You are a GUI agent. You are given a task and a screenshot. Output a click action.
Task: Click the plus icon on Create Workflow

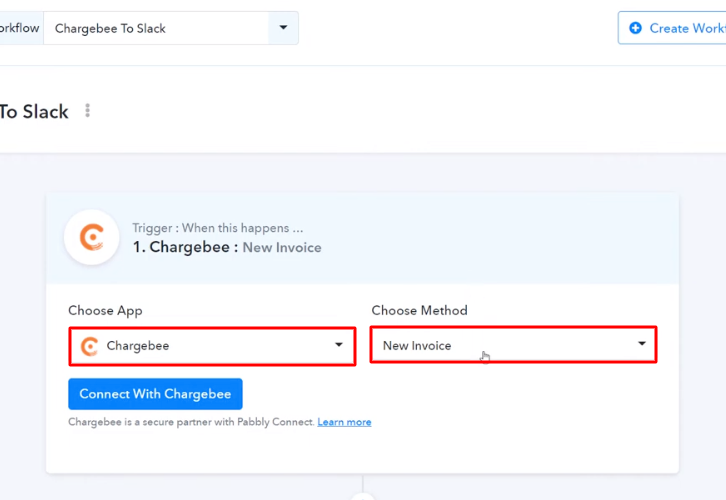click(636, 28)
